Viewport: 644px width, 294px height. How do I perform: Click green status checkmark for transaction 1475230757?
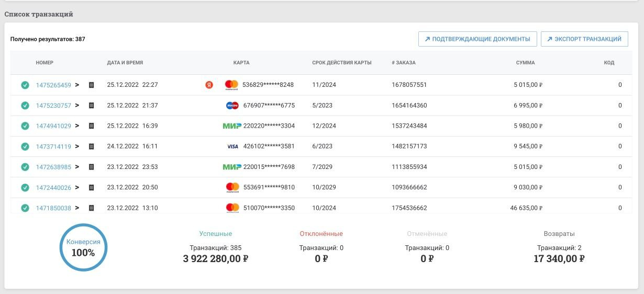25,106
